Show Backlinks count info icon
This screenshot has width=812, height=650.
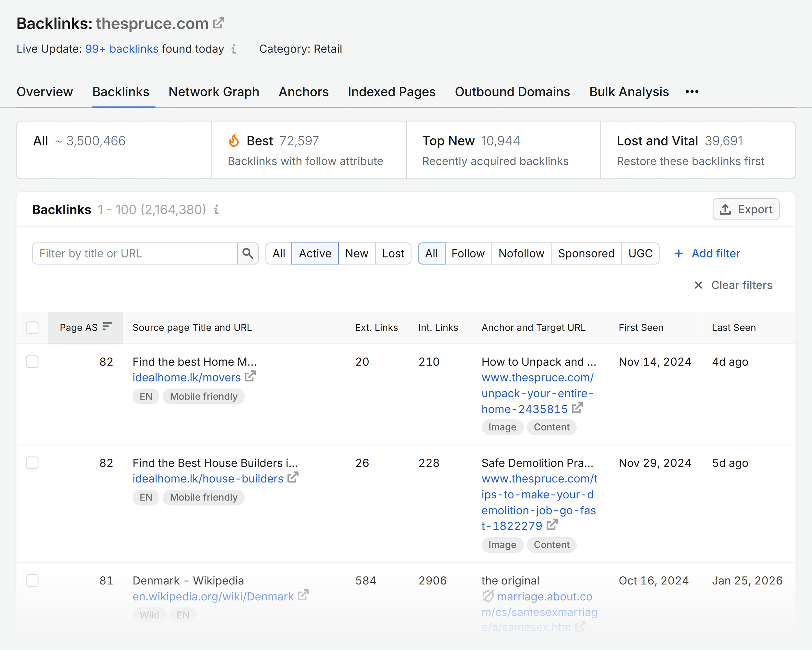point(217,209)
